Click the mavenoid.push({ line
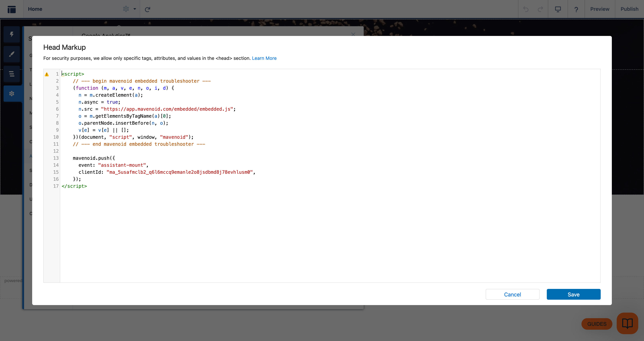 pyautogui.click(x=94, y=158)
